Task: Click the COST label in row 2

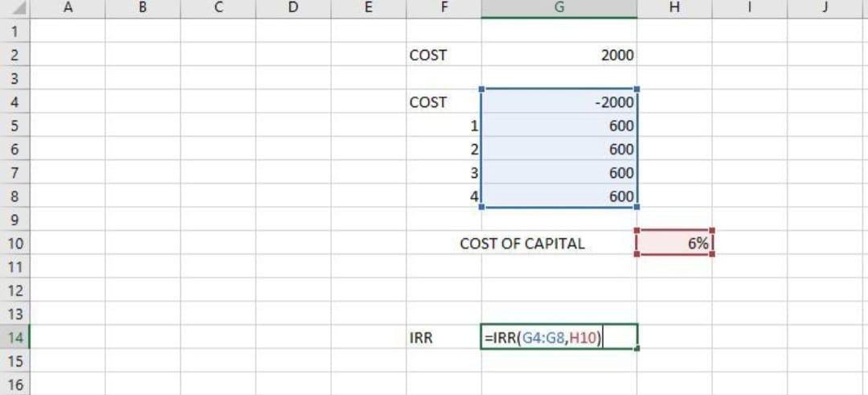Action: [x=444, y=56]
